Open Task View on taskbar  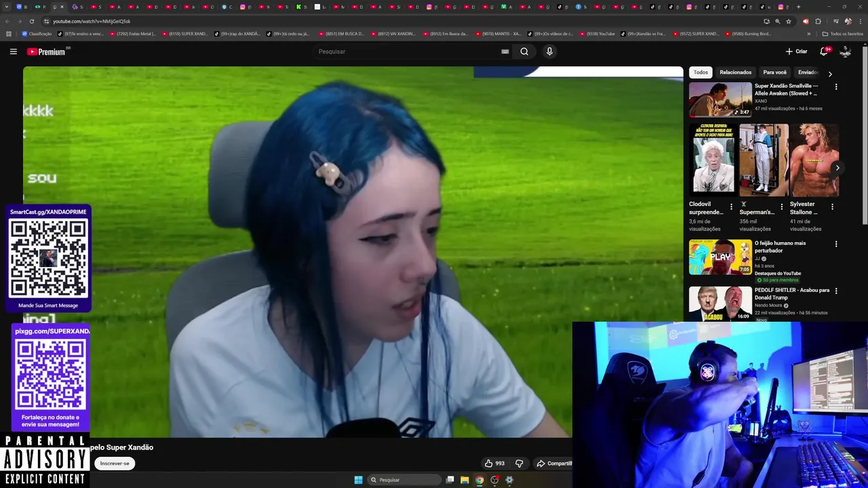450,480
